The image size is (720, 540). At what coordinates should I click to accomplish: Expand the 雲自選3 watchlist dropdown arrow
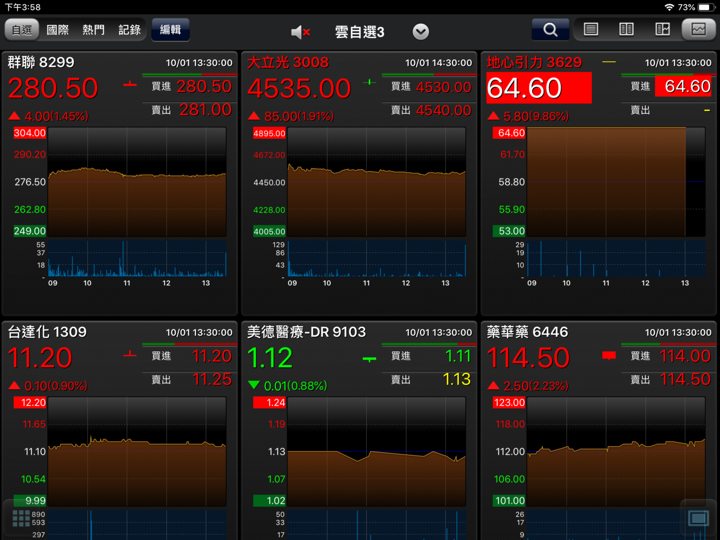(421, 31)
